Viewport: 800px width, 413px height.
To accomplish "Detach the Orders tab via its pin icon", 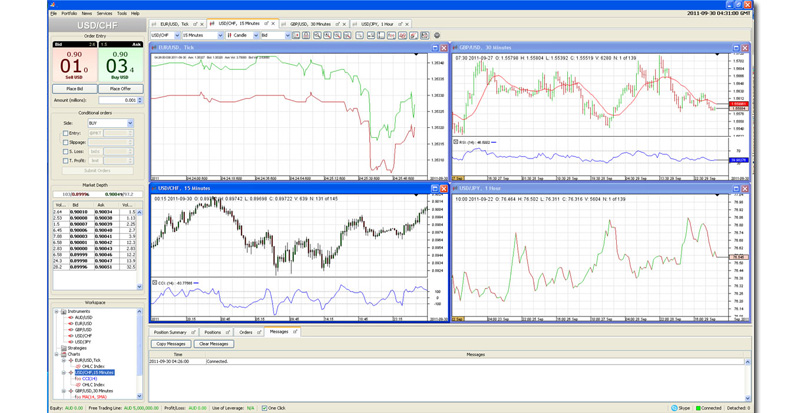I will point(259,332).
